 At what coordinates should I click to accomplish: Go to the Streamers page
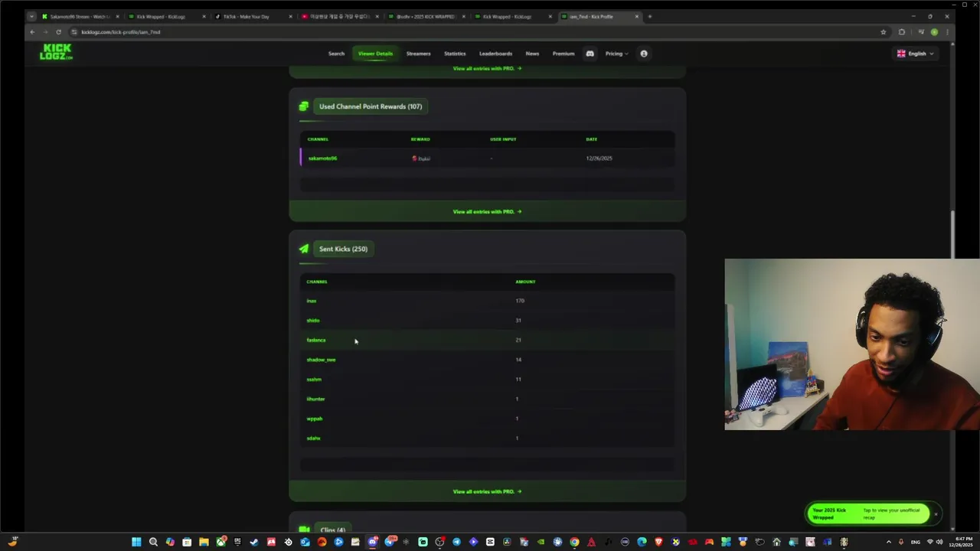pyautogui.click(x=418, y=54)
